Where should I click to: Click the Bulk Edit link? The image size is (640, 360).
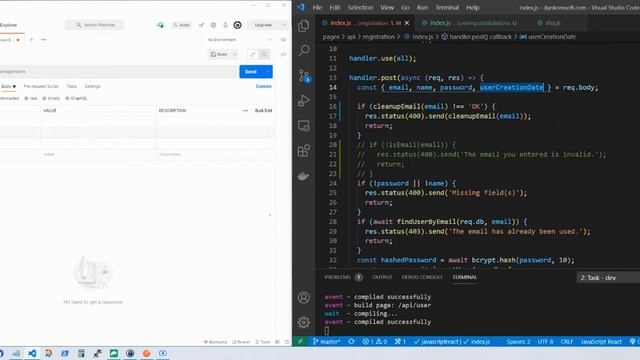264,111
